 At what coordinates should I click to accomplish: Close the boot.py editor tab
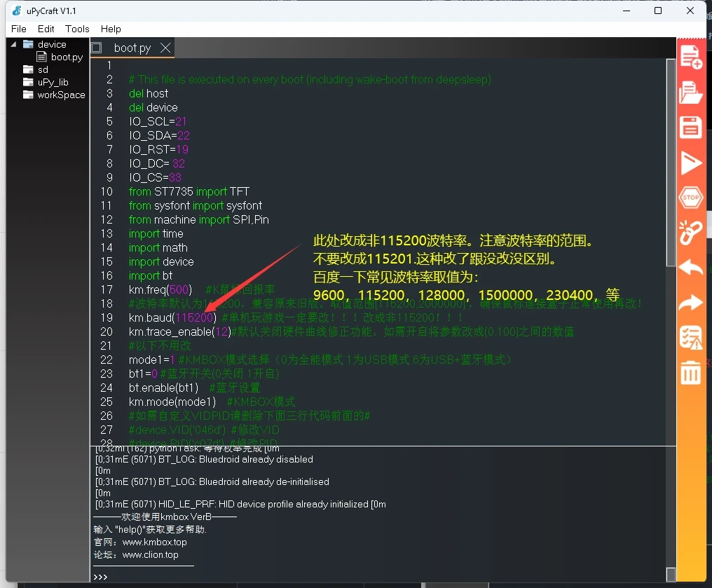click(166, 48)
